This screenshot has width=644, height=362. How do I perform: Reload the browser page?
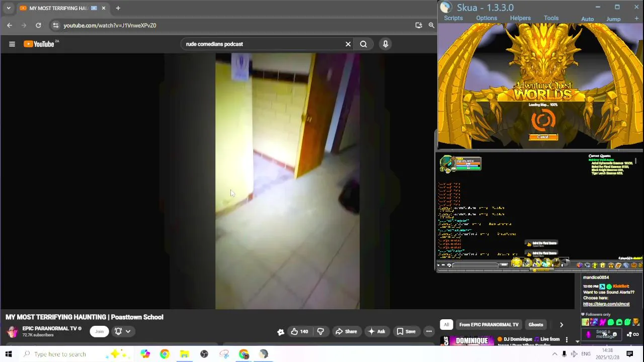click(x=38, y=25)
